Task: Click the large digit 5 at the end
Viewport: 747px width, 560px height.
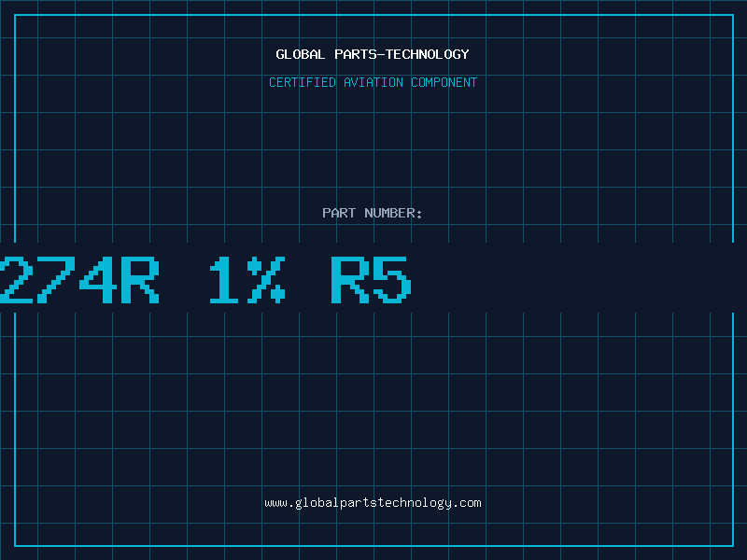Action: pos(392,280)
